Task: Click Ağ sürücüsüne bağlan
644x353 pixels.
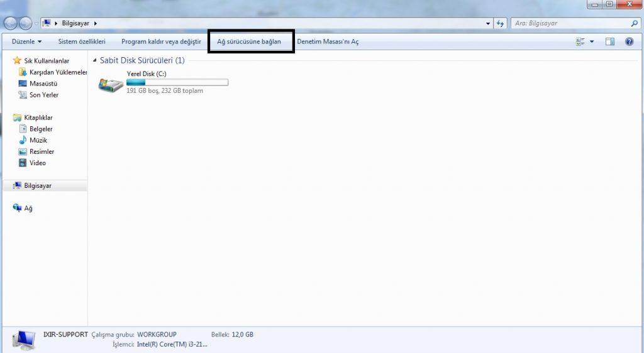Action: (249, 41)
